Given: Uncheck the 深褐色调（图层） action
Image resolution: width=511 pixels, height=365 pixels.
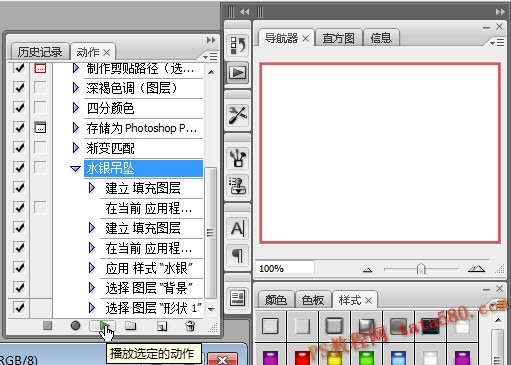Looking at the screenshot, I should pos(19,88).
